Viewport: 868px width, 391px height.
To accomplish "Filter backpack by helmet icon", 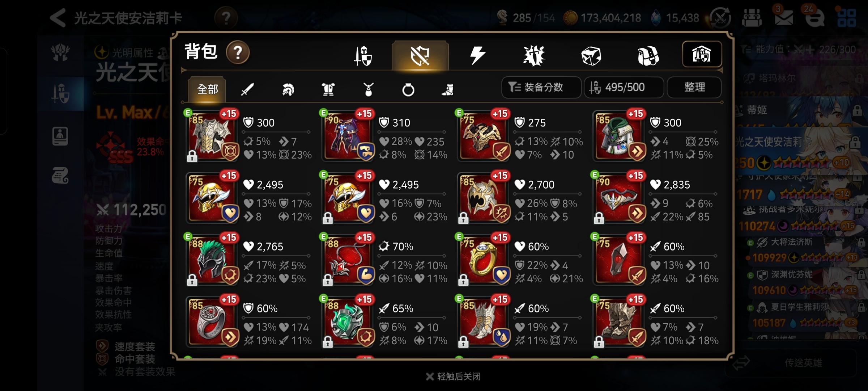I will coord(288,89).
